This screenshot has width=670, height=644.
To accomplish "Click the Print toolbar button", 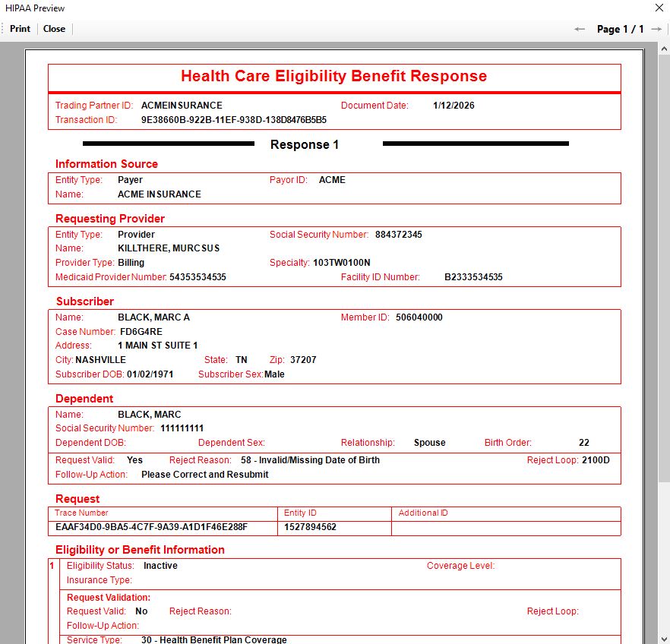I will [20, 29].
